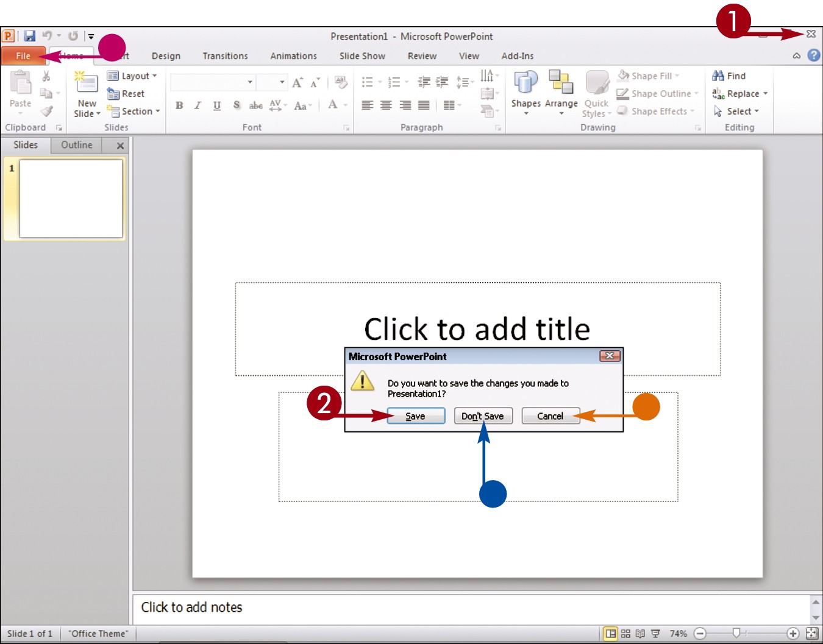Image resolution: width=823 pixels, height=644 pixels.
Task: Click the notes area
Action: pyautogui.click(x=471, y=608)
